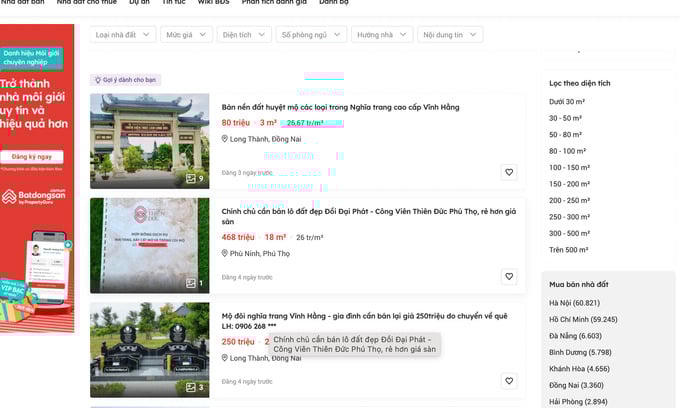
Task: Save the Vĩnh Hằng huyệt mộ listing with its heart icon
Action: pyautogui.click(x=509, y=172)
